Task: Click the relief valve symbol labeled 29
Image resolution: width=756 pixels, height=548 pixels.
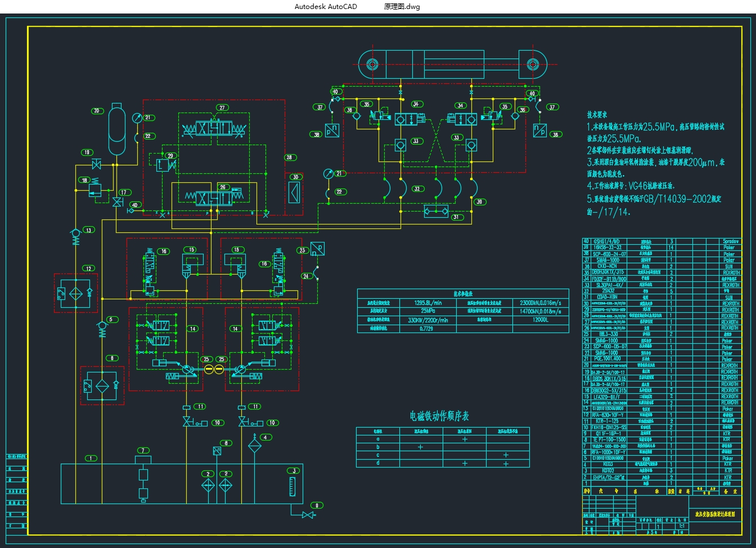Action: (x=164, y=165)
